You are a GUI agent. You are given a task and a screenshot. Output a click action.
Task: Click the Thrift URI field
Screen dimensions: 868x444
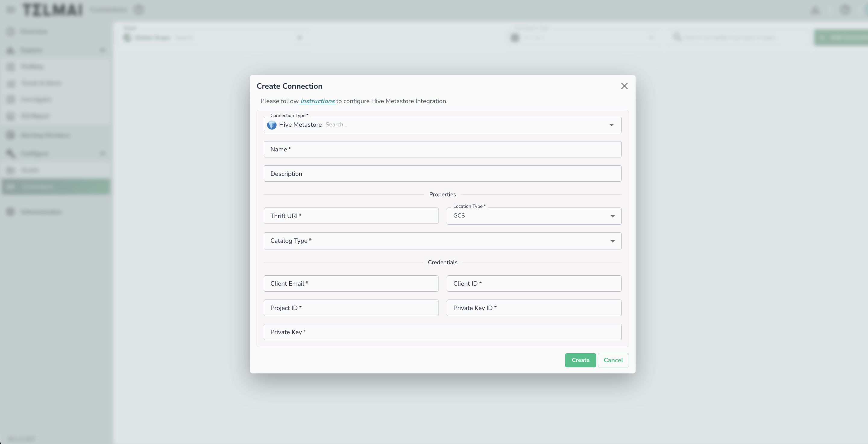pyautogui.click(x=351, y=216)
